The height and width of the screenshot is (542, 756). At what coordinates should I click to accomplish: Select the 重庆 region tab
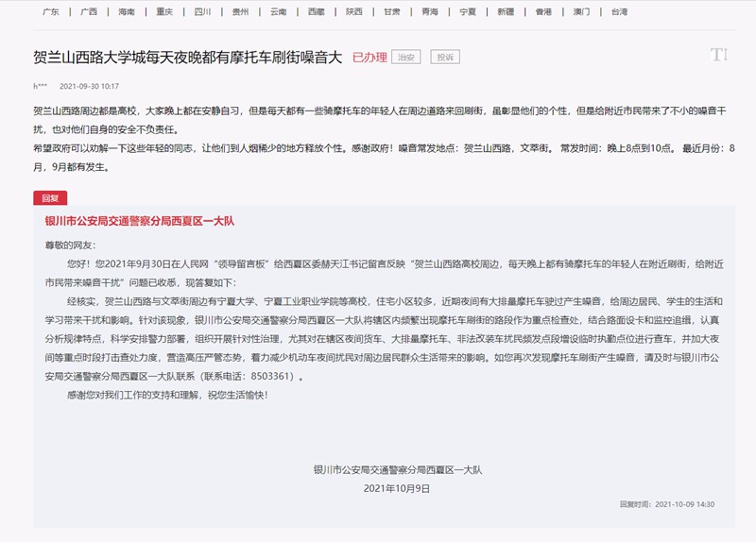[164, 12]
